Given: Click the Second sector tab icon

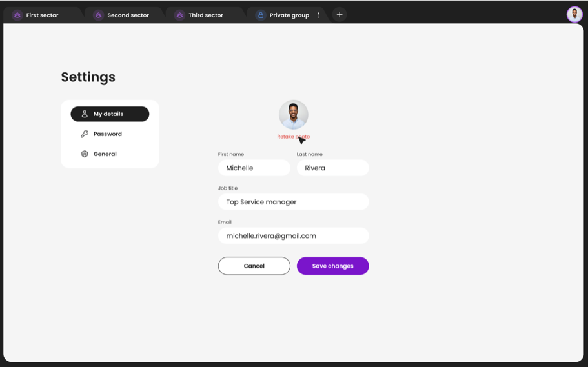Looking at the screenshot, I should pyautogui.click(x=98, y=15).
